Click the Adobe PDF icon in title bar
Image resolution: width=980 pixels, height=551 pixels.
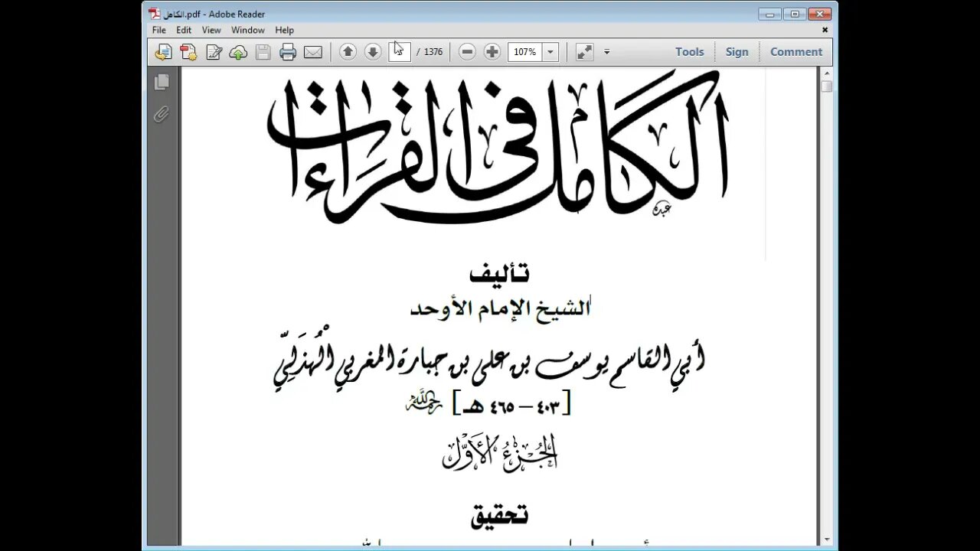154,14
